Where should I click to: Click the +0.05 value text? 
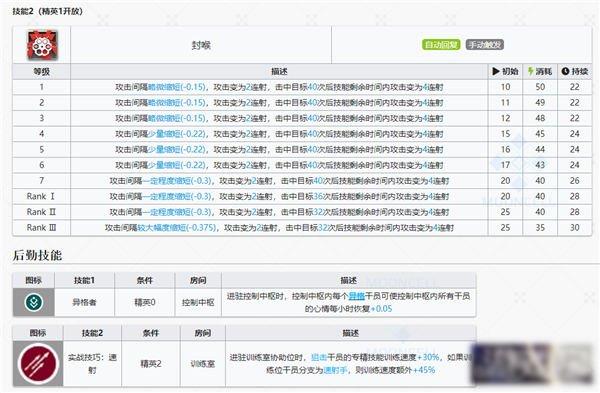pos(381,309)
